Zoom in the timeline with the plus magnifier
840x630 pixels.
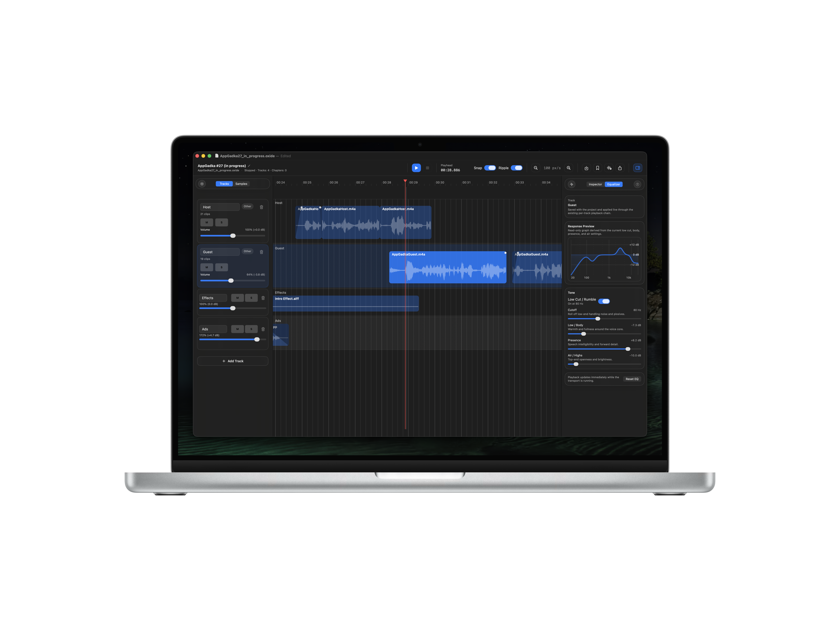(x=569, y=168)
